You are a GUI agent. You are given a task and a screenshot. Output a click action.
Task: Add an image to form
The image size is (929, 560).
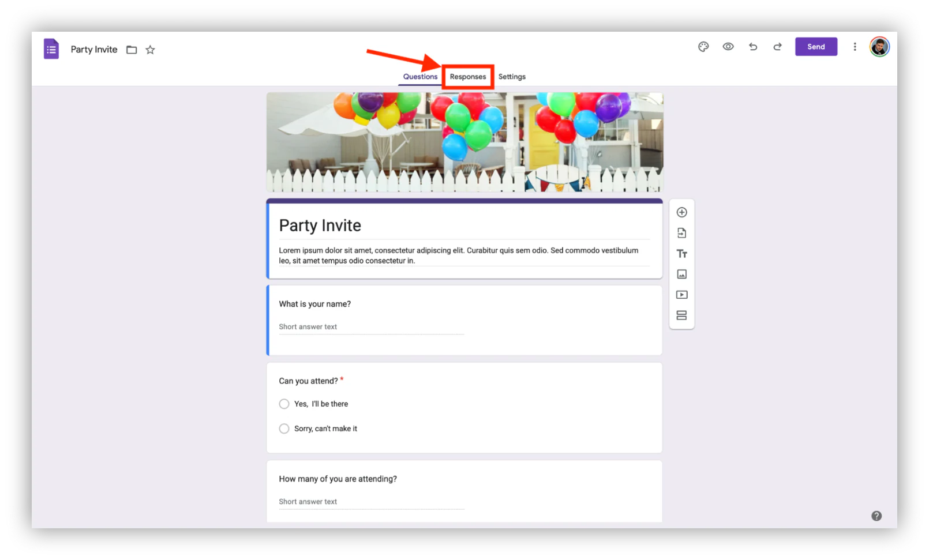pos(681,274)
